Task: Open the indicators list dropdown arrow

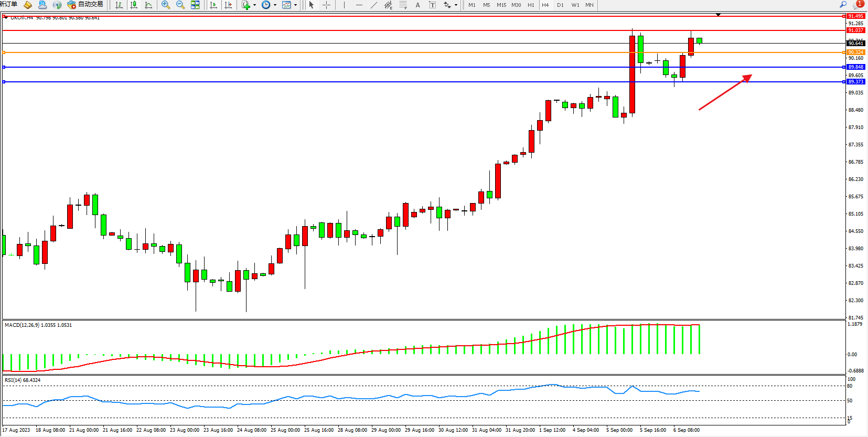Action: (x=255, y=5)
